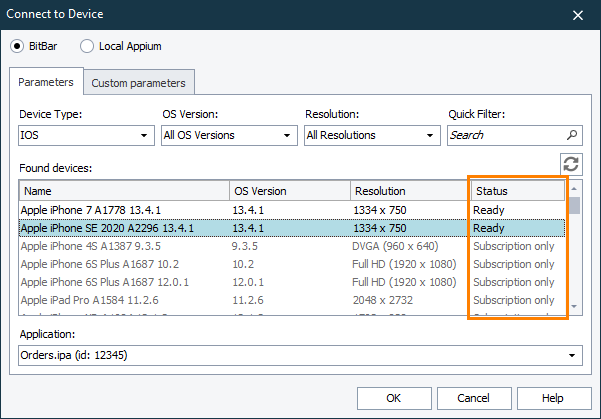601x419 pixels.
Task: Select the Local Appium radio button
Action: [87, 46]
